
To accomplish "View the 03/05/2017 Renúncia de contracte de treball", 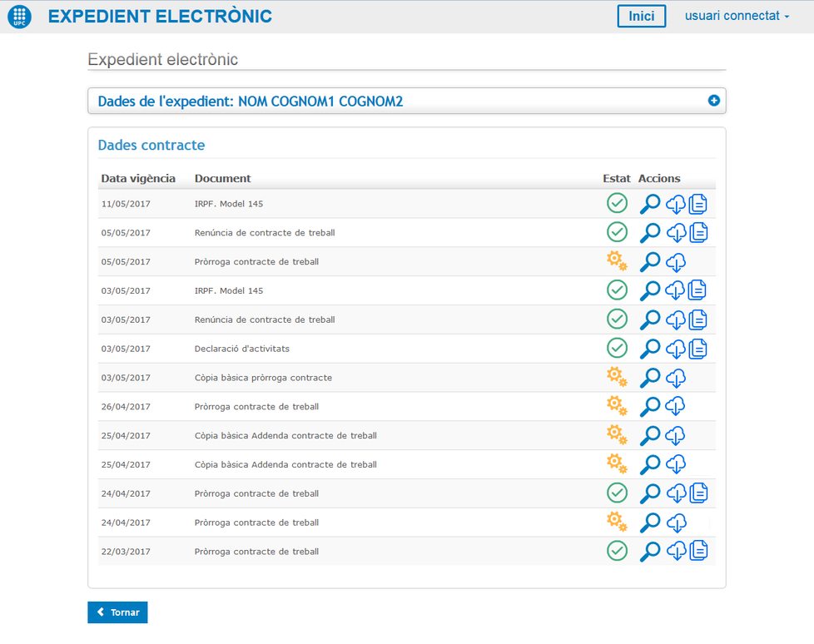I will point(650,320).
